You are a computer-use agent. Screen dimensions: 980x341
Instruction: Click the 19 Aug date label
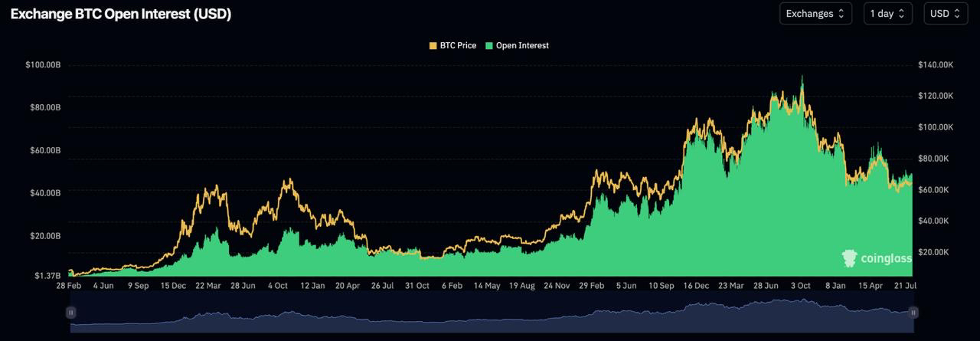click(x=521, y=285)
